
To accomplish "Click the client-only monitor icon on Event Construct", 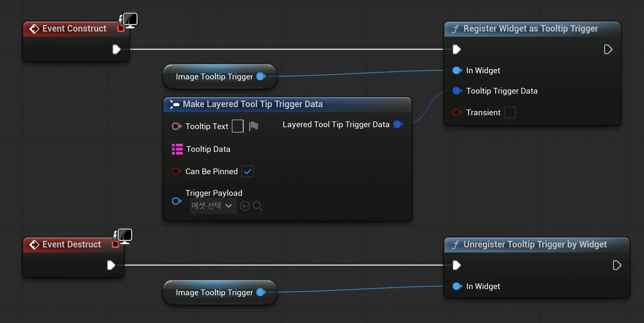I will click(x=130, y=20).
